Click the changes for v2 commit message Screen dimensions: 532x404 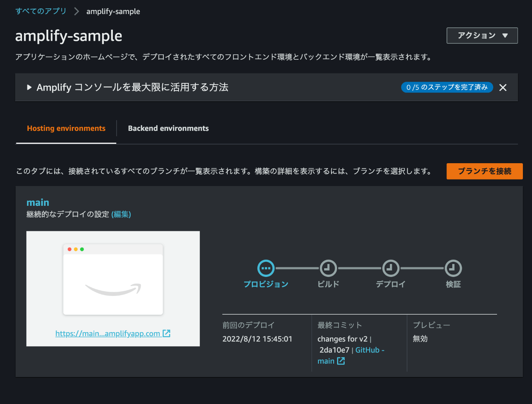coord(342,339)
